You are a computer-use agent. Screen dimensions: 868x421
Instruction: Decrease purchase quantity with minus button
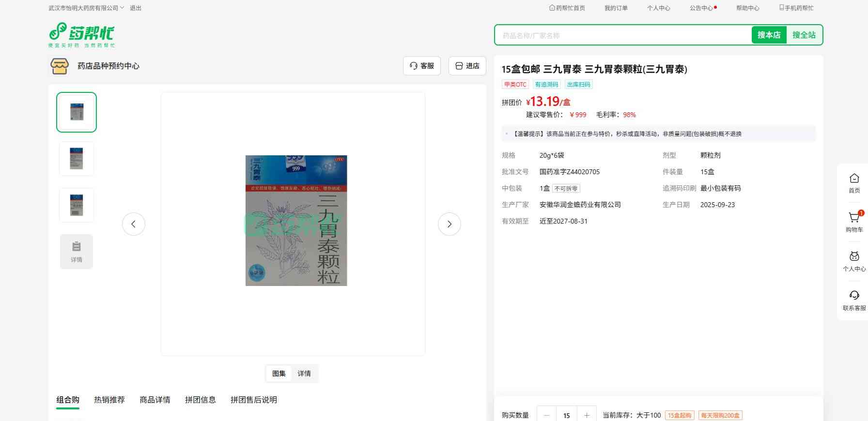547,415
